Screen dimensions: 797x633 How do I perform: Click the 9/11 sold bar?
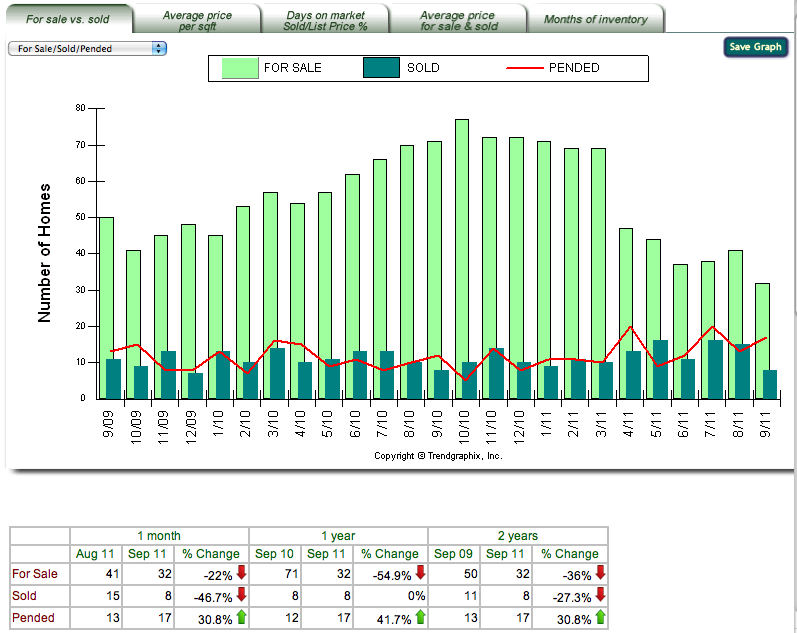pyautogui.click(x=770, y=384)
